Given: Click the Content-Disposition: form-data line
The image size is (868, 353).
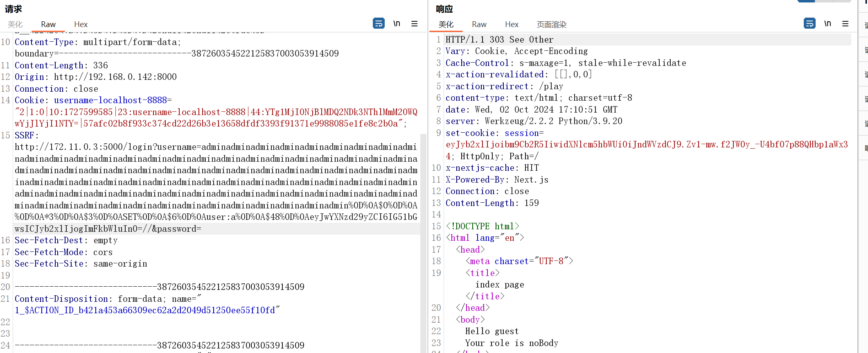Looking at the screenshot, I should pyautogui.click(x=108, y=299).
